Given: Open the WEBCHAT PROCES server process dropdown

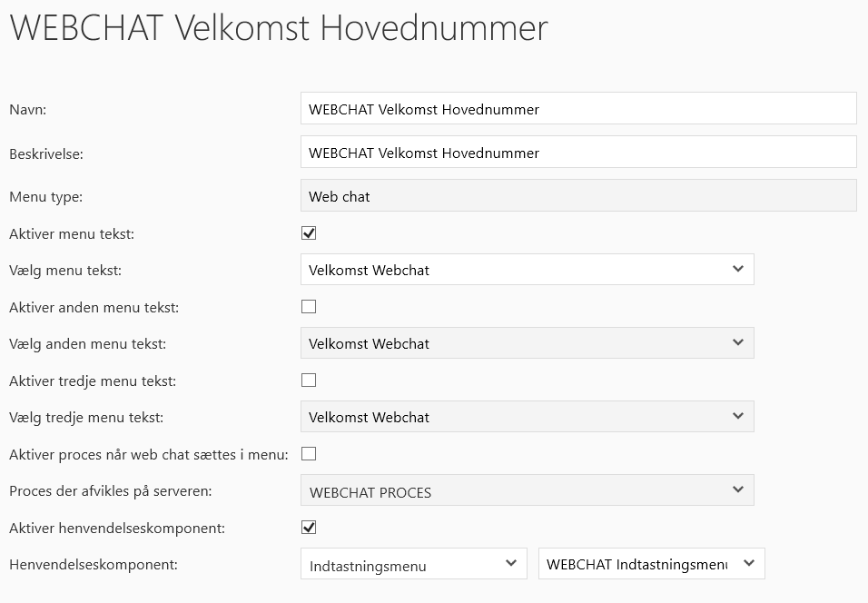Looking at the screenshot, I should [527, 491].
